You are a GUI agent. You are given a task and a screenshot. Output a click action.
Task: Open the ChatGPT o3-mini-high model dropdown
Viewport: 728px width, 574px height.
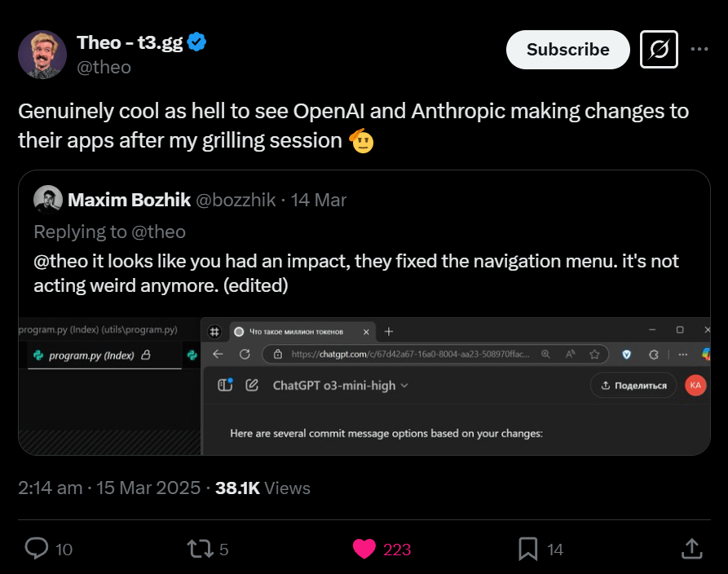point(340,385)
